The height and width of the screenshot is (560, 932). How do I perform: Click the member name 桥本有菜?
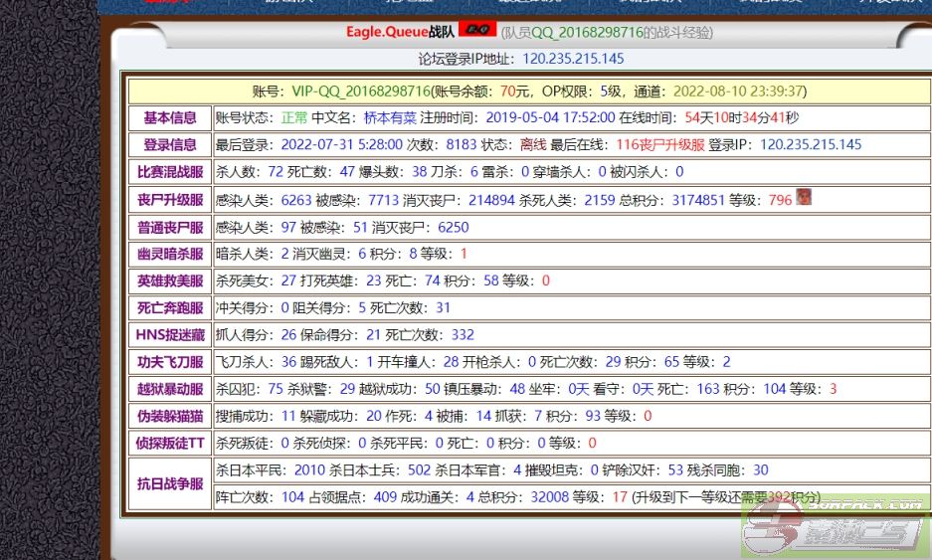click(x=389, y=117)
